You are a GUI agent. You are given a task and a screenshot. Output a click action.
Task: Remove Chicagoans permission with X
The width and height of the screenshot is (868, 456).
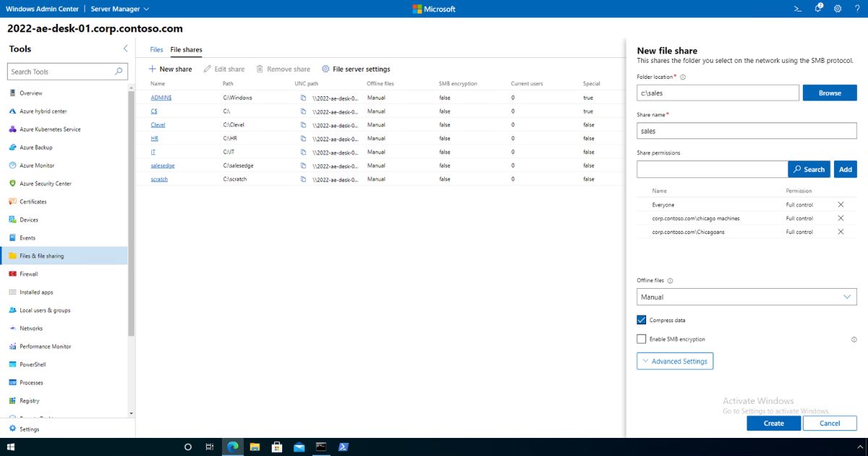(x=841, y=232)
